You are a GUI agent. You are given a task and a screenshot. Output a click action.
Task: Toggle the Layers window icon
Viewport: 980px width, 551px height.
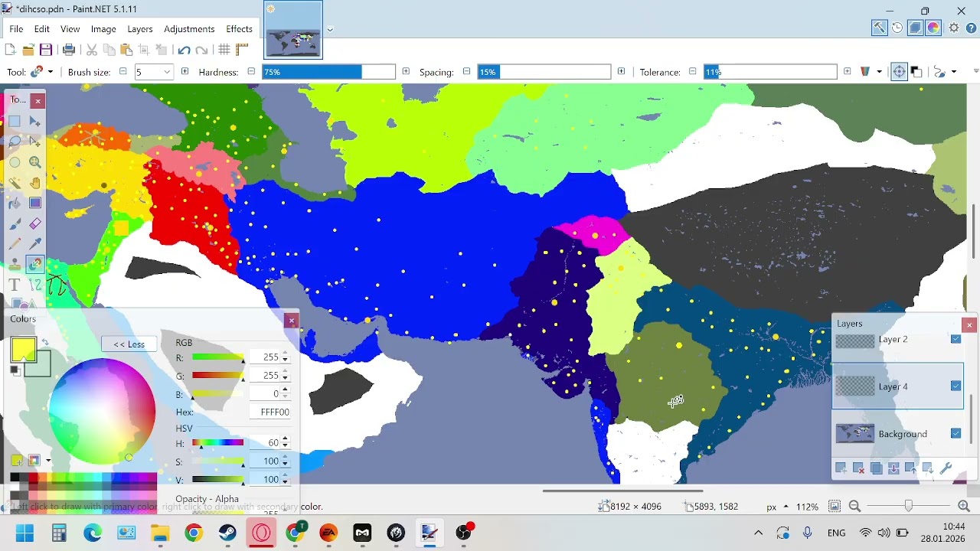[x=916, y=28]
